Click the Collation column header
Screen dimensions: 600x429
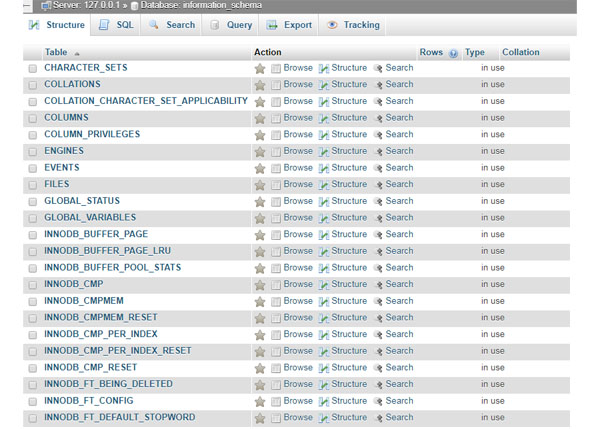pyautogui.click(x=521, y=52)
